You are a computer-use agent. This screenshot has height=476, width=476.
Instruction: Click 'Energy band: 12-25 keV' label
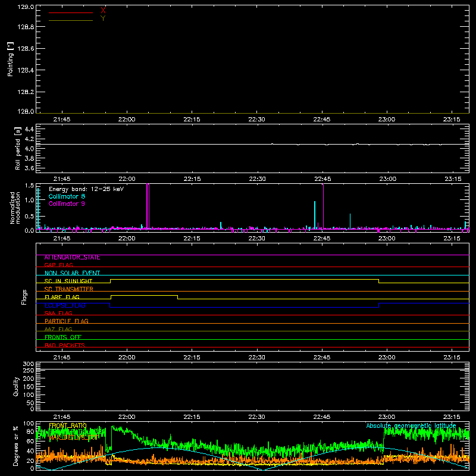coord(86,189)
